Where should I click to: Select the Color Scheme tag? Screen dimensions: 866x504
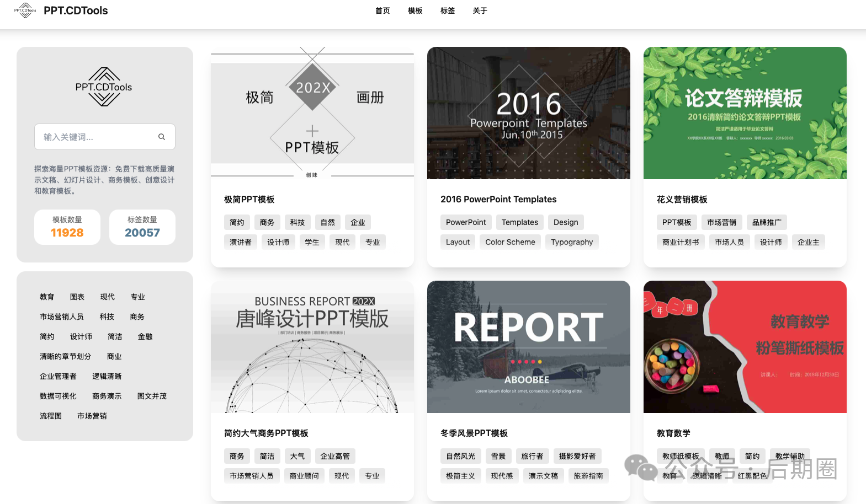click(510, 242)
